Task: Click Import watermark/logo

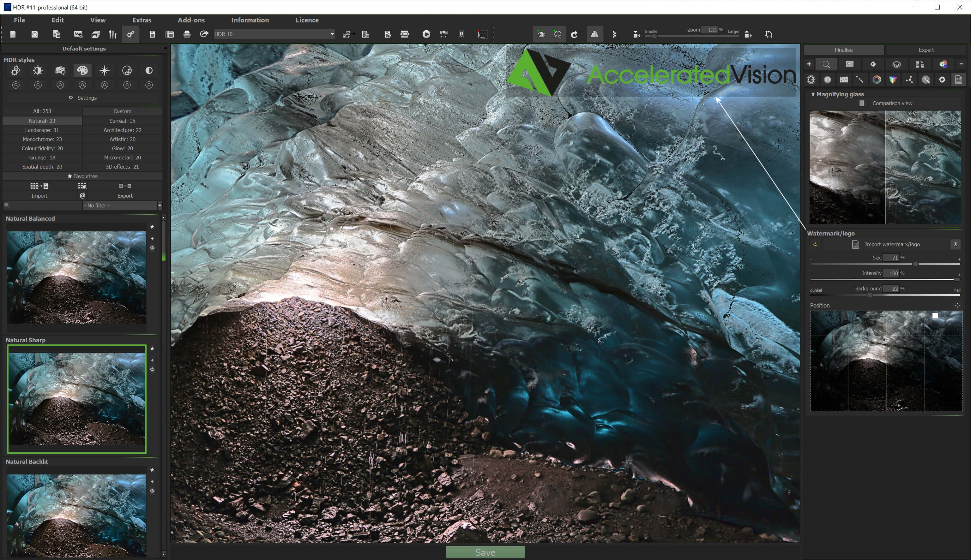Action: [x=892, y=244]
